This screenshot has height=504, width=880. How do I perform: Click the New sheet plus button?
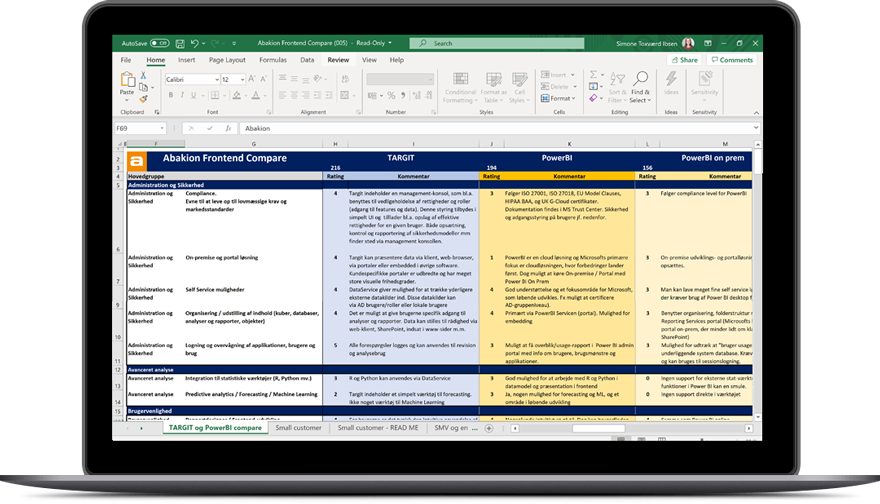click(489, 428)
